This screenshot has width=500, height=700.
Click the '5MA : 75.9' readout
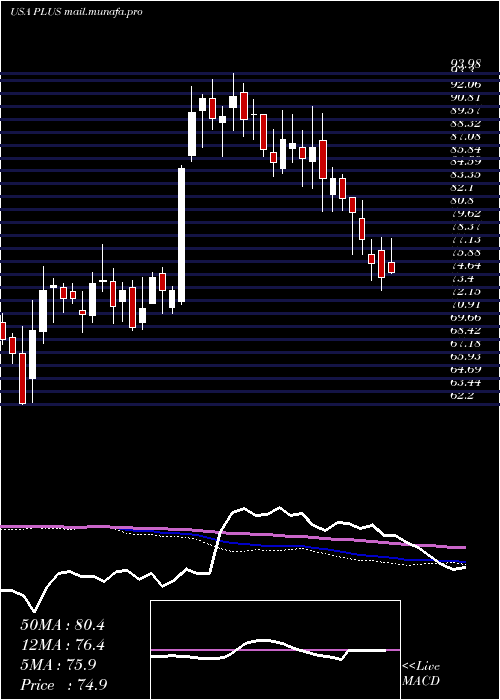pyautogui.click(x=58, y=665)
